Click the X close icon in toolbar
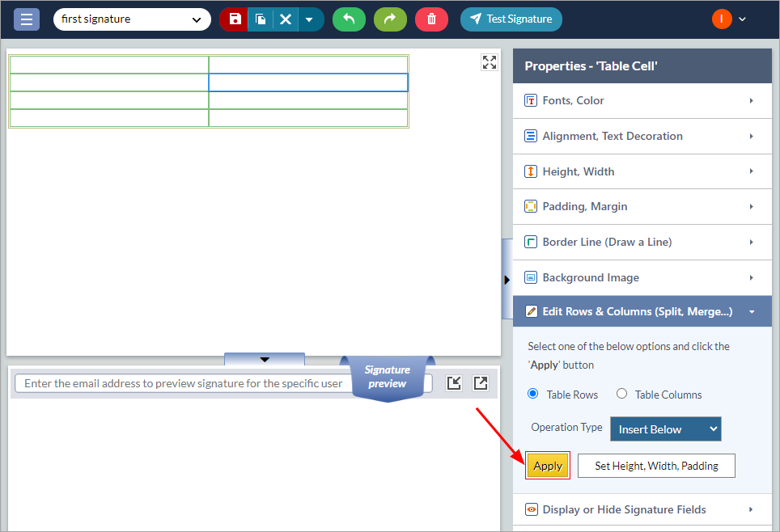Screen dimensions: 780x532 point(286,19)
